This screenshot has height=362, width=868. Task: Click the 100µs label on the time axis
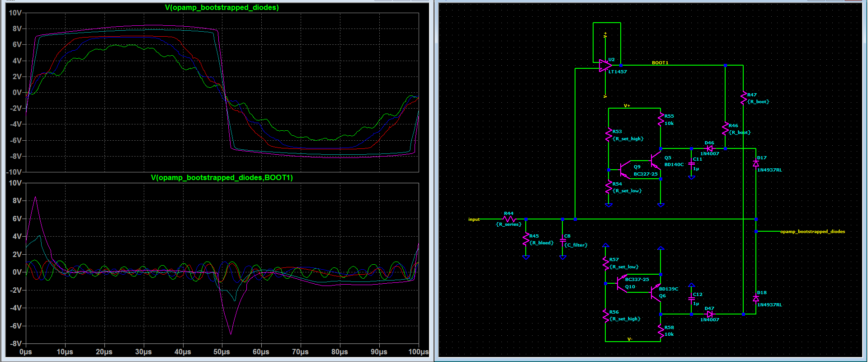pos(418,352)
